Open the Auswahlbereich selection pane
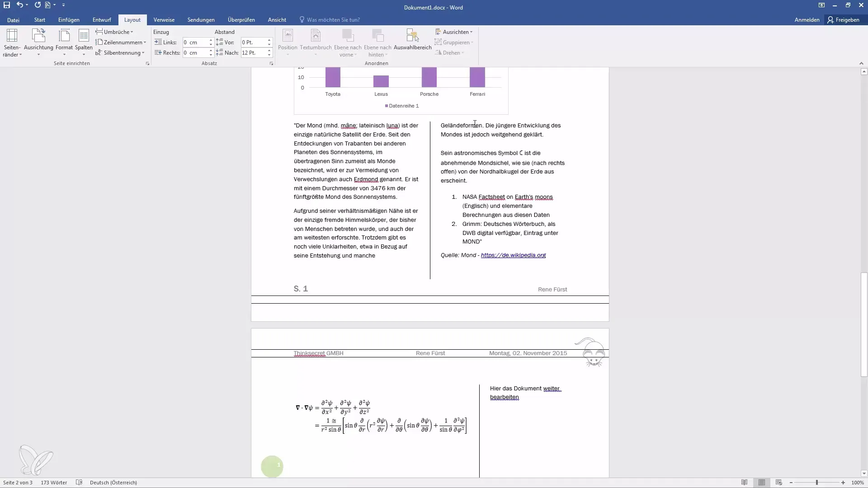 [x=412, y=41]
